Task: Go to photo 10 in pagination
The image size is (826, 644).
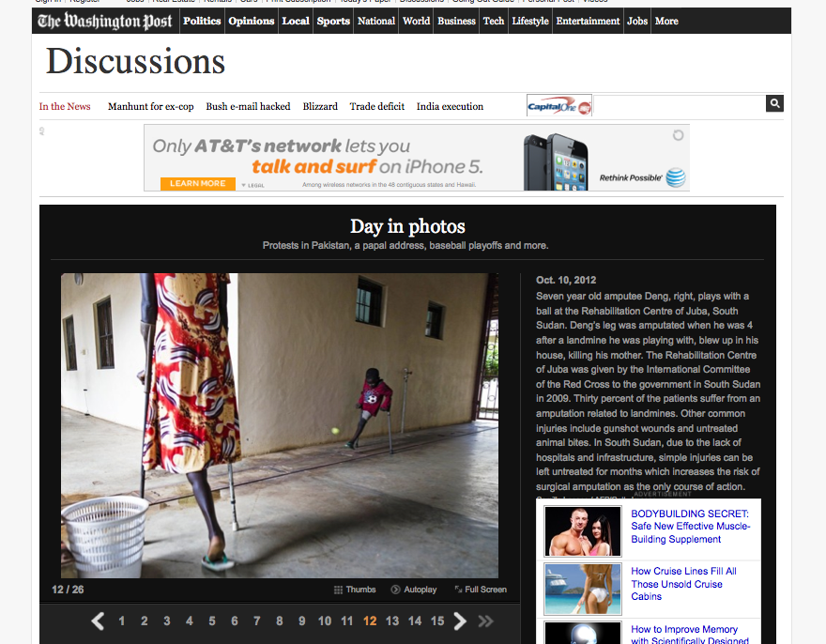Action: [x=325, y=621]
